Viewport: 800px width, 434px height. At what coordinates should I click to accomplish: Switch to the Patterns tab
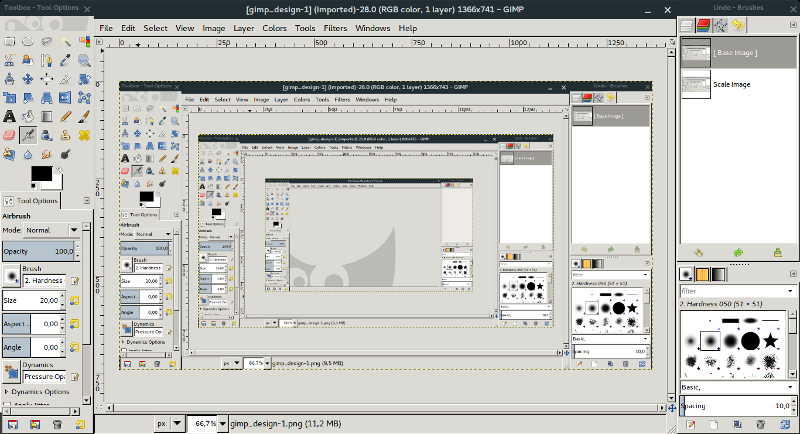[703, 274]
